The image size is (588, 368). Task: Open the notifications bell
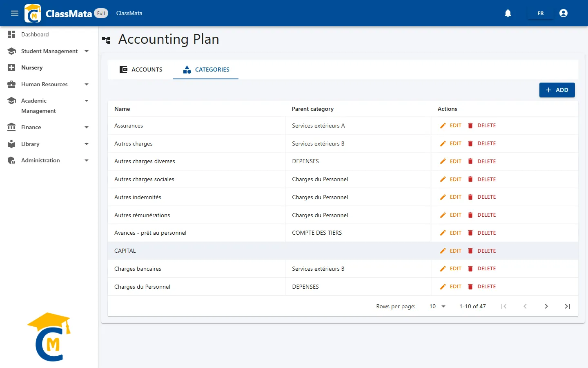tap(508, 13)
